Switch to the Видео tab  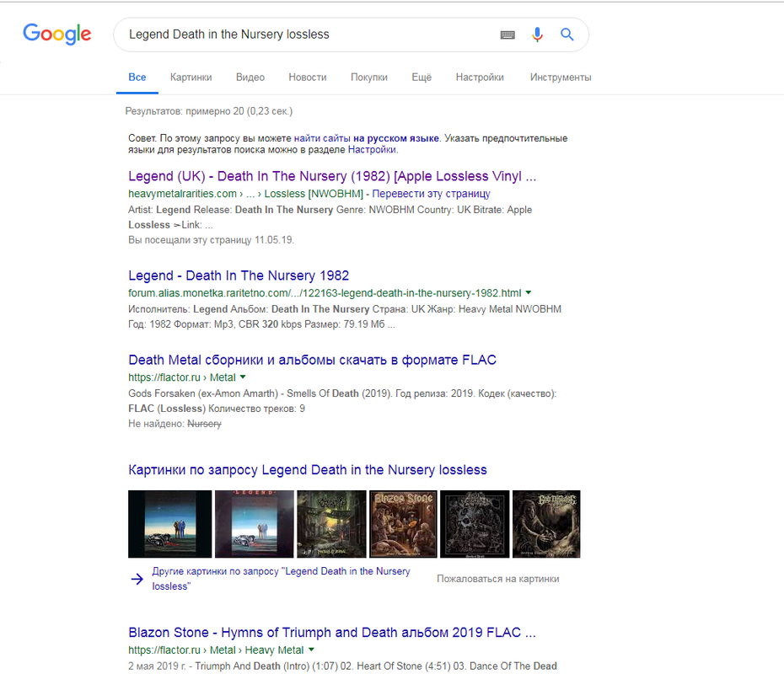point(250,78)
